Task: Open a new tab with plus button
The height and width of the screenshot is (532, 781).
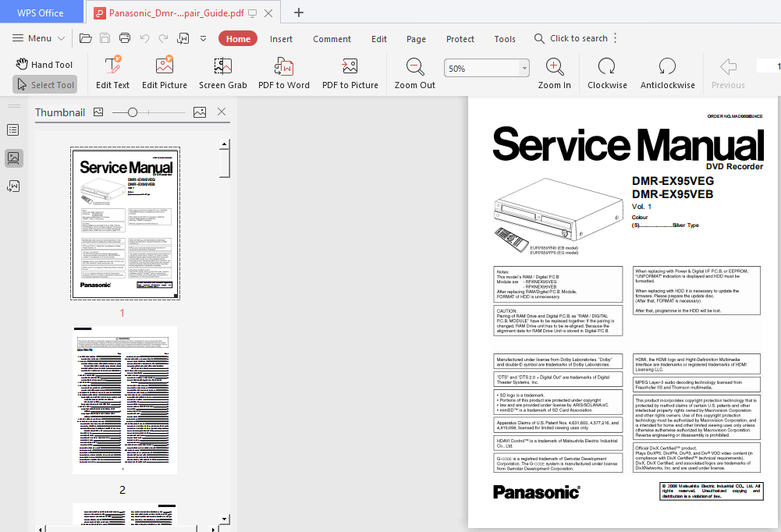Action: pos(299,12)
